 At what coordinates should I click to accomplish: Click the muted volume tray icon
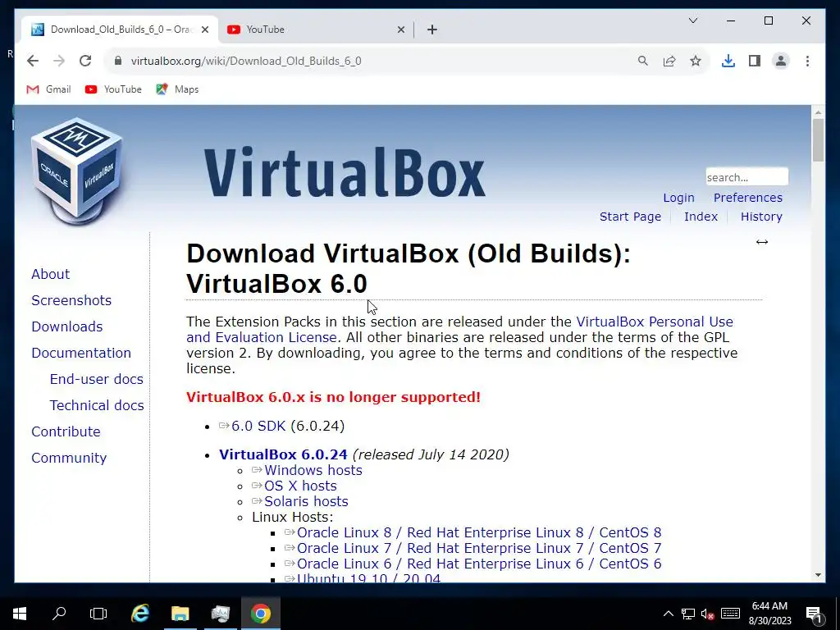click(707, 614)
